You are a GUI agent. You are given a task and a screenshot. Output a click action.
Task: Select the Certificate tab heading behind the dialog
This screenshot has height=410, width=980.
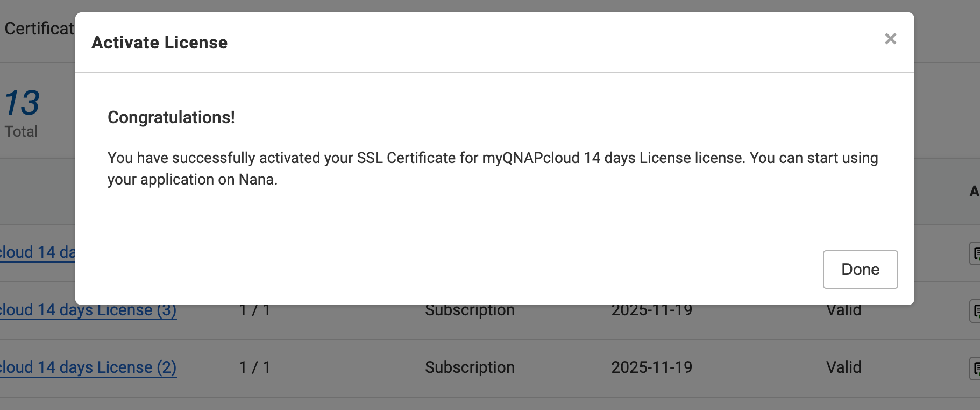click(x=39, y=29)
